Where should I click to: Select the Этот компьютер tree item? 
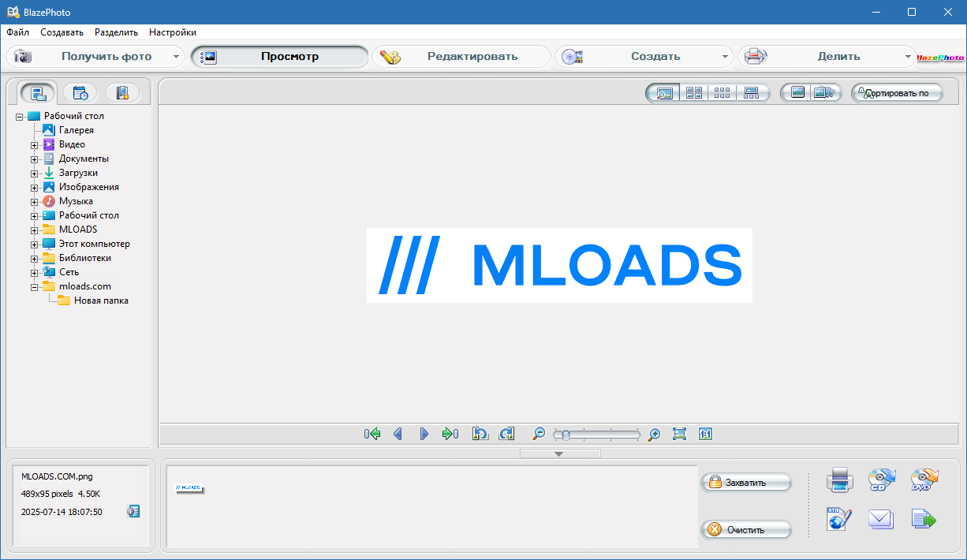coord(95,244)
